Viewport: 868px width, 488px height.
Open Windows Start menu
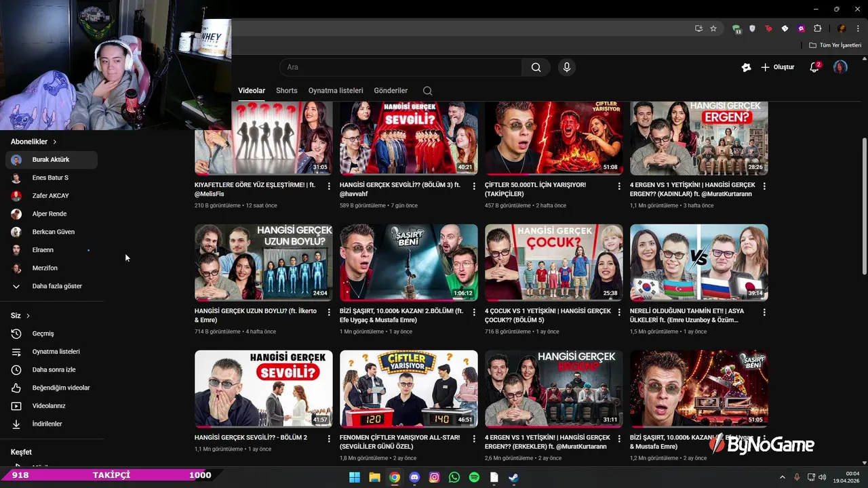tap(355, 477)
